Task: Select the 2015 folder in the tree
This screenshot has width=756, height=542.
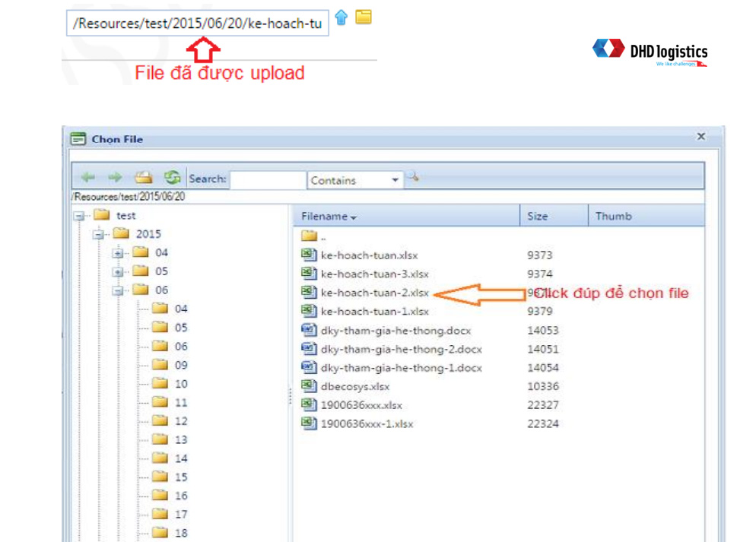Action: coord(150,234)
